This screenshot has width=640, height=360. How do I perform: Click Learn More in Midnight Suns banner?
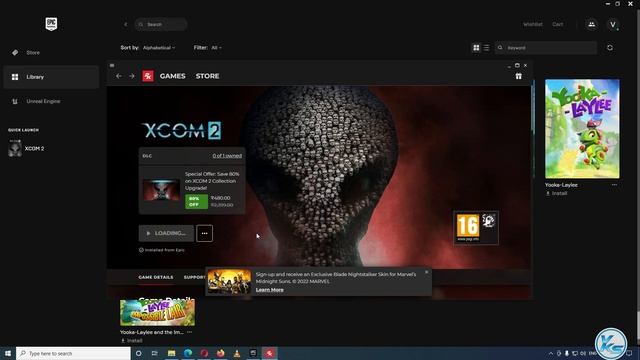tap(269, 290)
